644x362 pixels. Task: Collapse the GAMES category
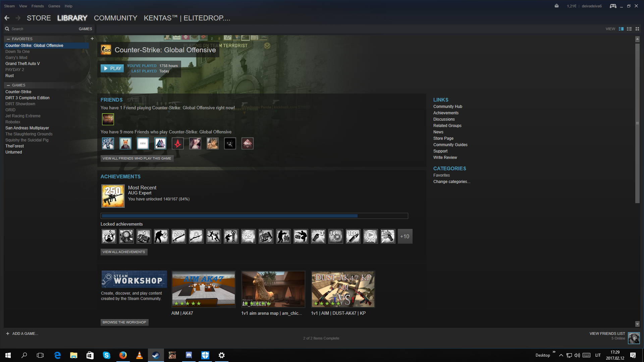point(8,85)
